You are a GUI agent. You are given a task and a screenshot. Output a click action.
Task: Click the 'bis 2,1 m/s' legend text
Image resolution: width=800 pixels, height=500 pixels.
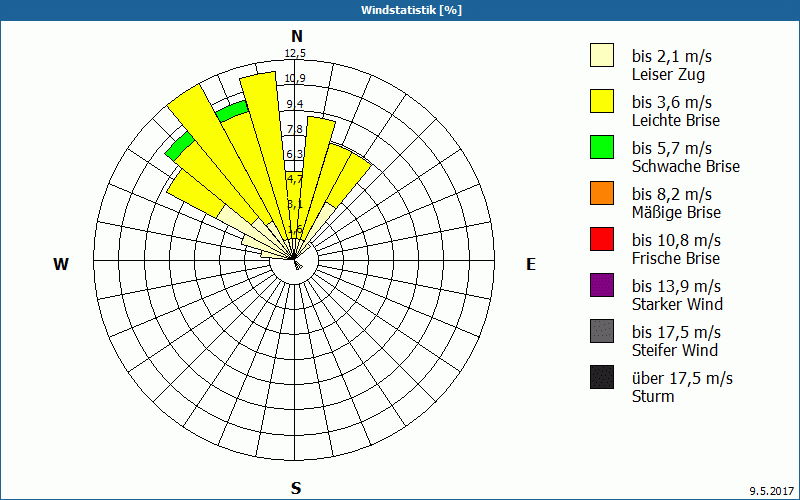coord(671,56)
